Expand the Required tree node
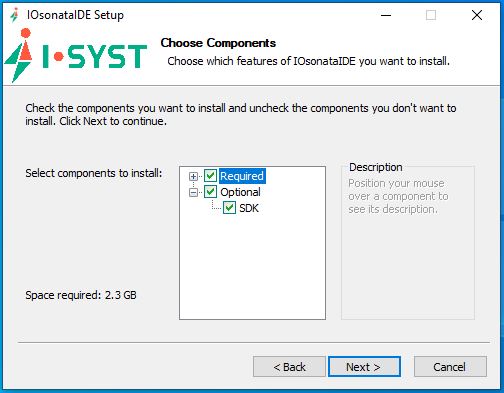 [x=193, y=176]
